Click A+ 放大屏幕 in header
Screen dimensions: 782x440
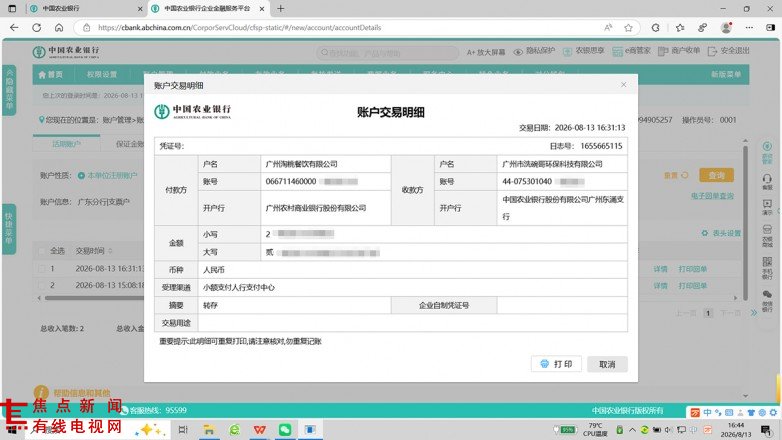click(x=486, y=52)
